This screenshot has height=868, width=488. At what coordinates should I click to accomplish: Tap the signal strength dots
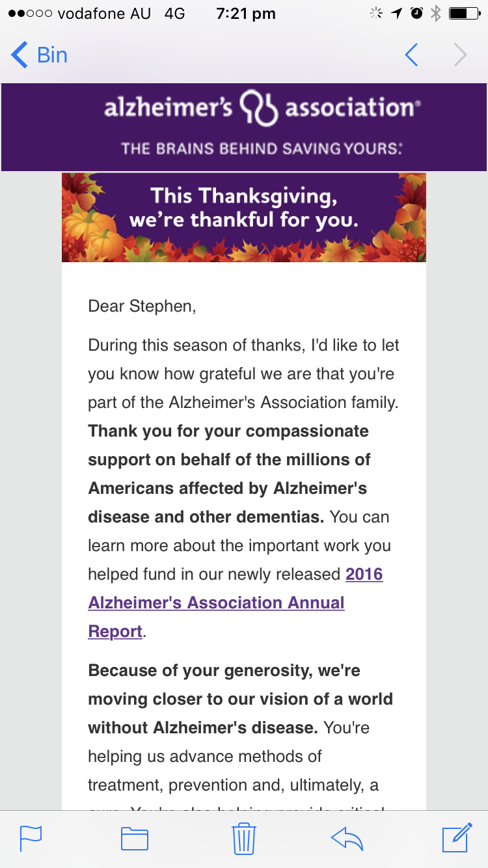click(x=30, y=13)
